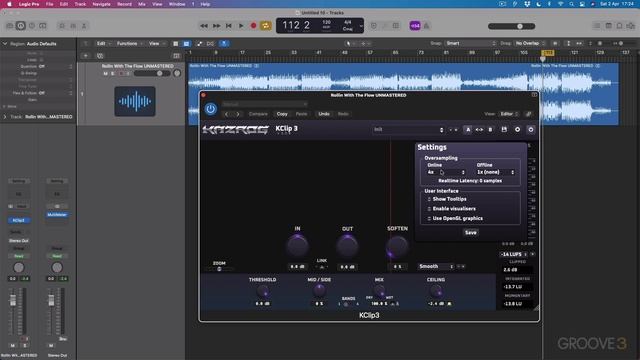Click the plugin Undo button
640x360 pixels.
tap(324, 114)
